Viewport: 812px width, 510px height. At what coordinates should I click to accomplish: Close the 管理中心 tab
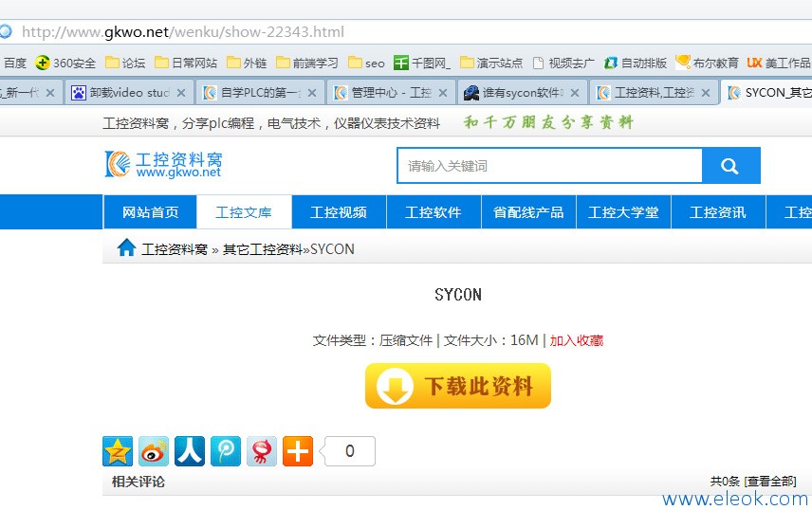click(x=443, y=93)
